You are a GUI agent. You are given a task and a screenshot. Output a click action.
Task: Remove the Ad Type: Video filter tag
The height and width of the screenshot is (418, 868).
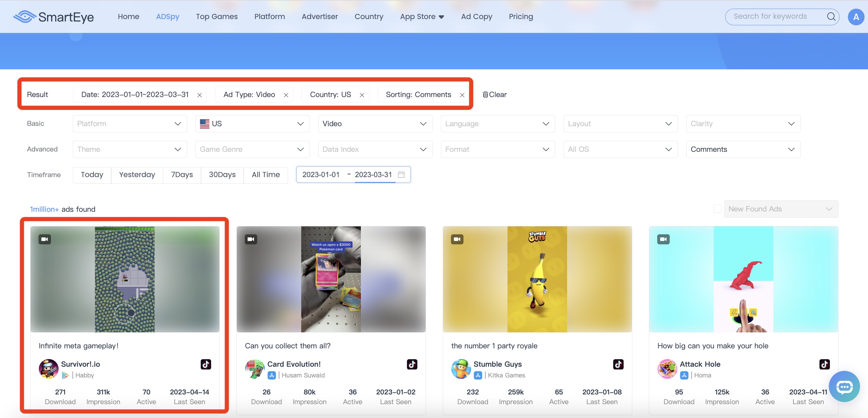click(286, 95)
